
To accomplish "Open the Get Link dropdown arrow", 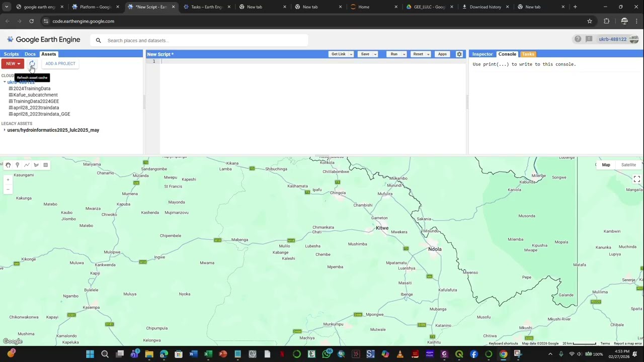I will [x=351, y=54].
